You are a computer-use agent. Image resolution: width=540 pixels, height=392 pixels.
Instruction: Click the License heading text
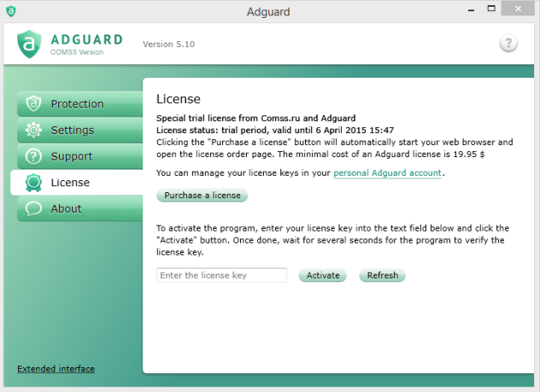[x=179, y=99]
